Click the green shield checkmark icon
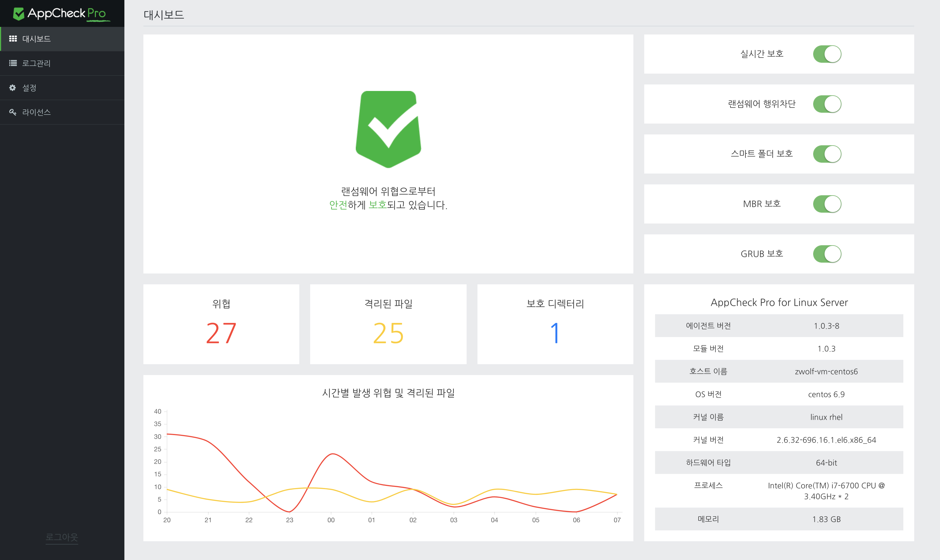 click(388, 129)
